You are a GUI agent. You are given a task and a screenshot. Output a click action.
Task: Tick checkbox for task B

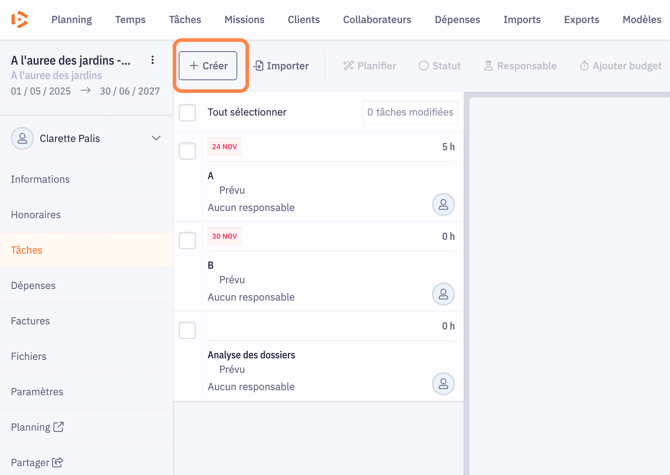[x=187, y=240]
